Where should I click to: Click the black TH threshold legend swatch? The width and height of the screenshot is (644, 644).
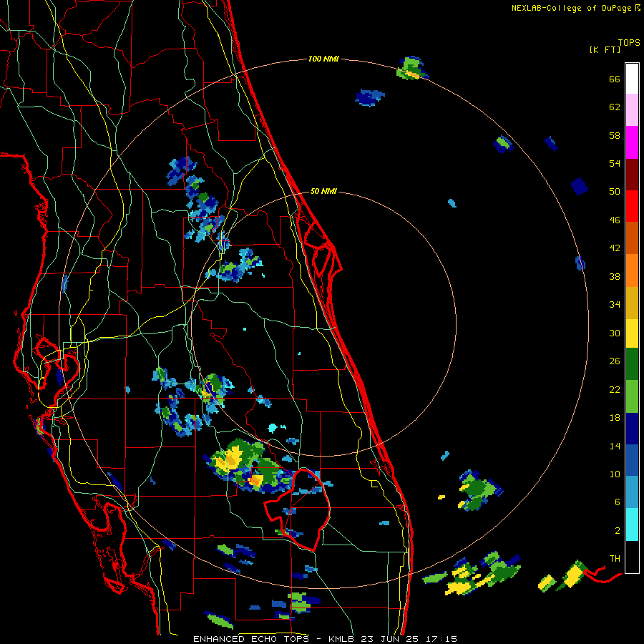pyautogui.click(x=632, y=557)
